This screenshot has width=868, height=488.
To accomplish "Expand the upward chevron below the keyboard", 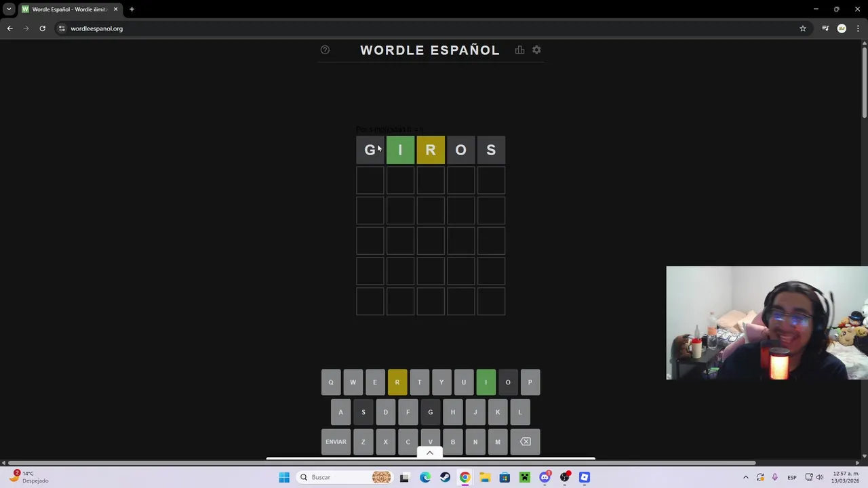I will 430,453.
